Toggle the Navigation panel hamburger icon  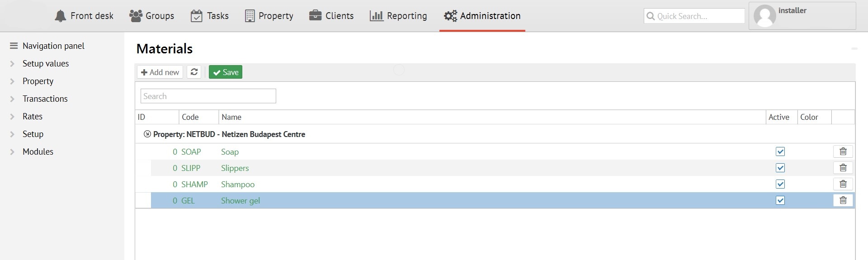(x=14, y=46)
